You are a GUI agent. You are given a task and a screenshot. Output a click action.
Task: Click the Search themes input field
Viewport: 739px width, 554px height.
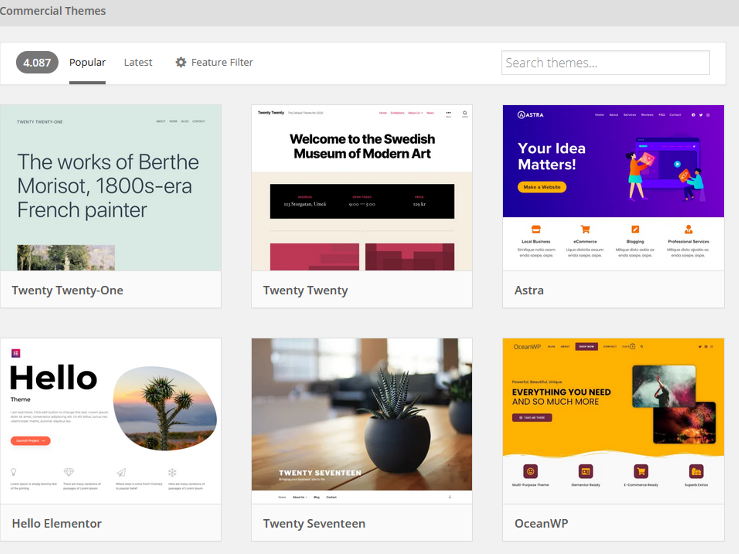point(605,63)
